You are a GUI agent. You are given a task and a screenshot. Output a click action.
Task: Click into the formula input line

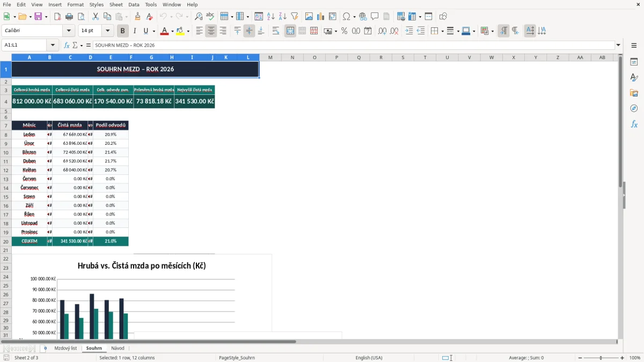(354, 45)
